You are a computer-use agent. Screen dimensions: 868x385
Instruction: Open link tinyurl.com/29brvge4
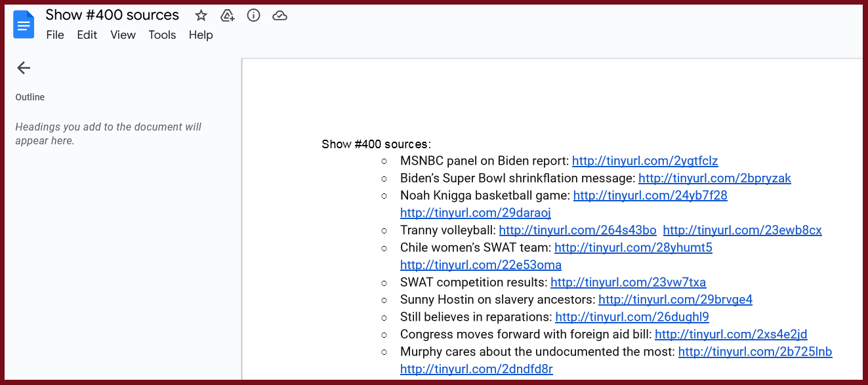coord(675,300)
